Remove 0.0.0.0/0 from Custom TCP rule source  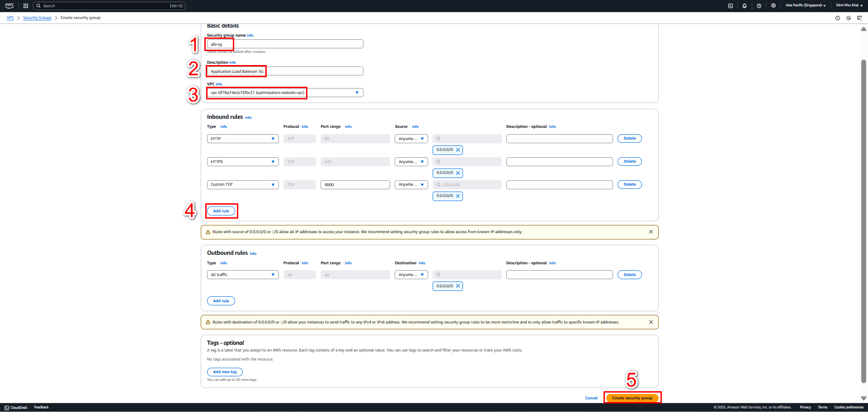click(x=458, y=196)
